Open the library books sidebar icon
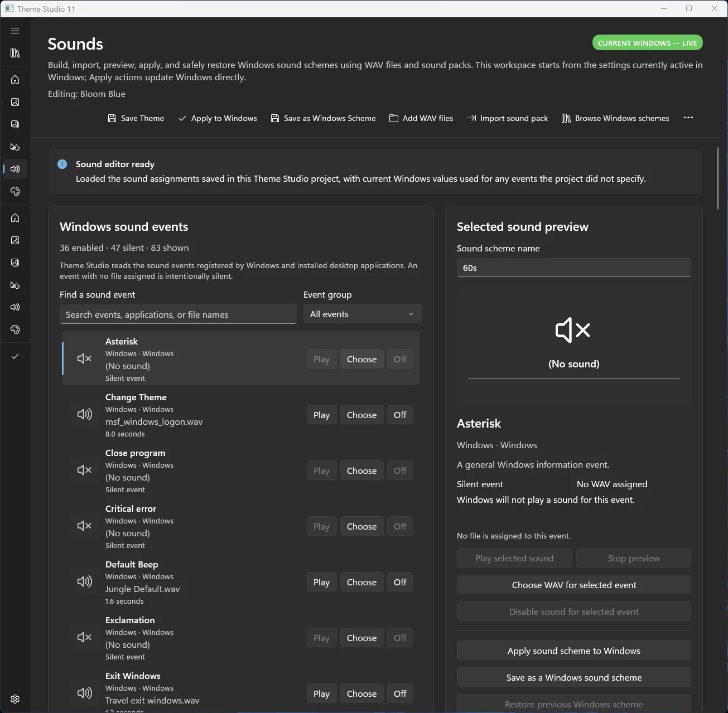 (x=15, y=53)
